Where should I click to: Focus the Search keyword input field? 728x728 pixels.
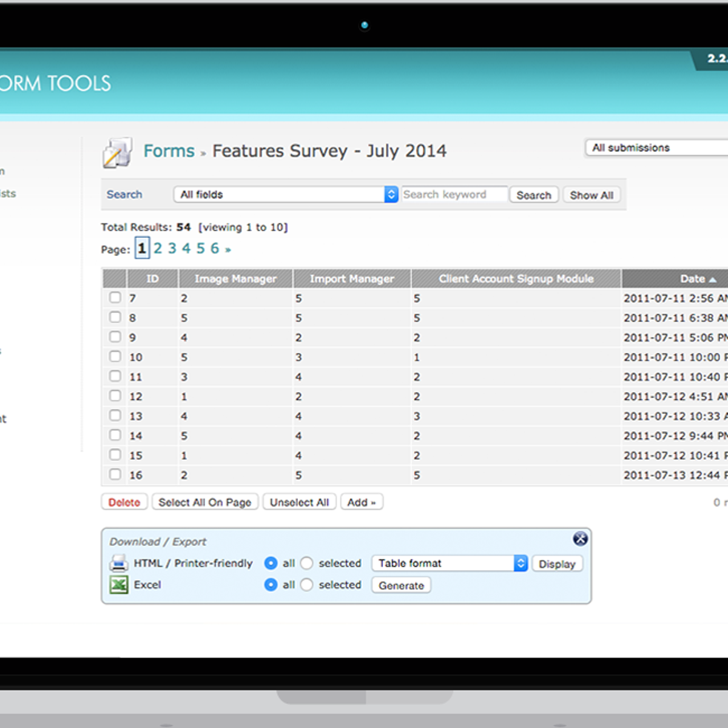pos(454,195)
